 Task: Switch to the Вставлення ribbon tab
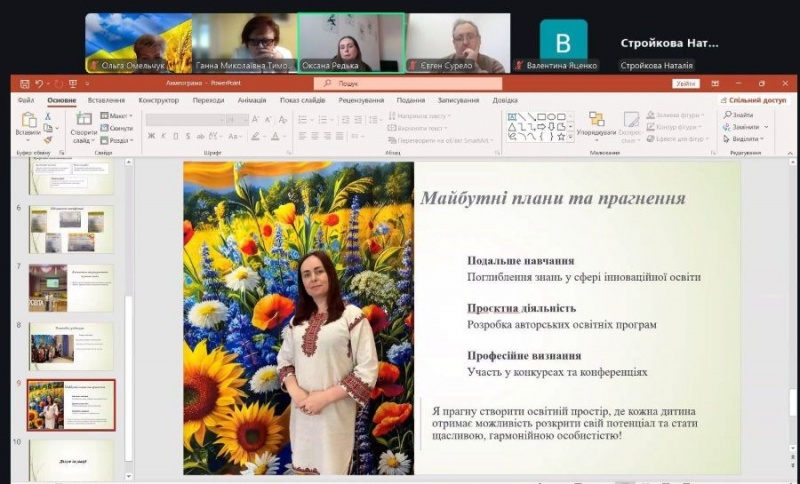[x=106, y=100]
